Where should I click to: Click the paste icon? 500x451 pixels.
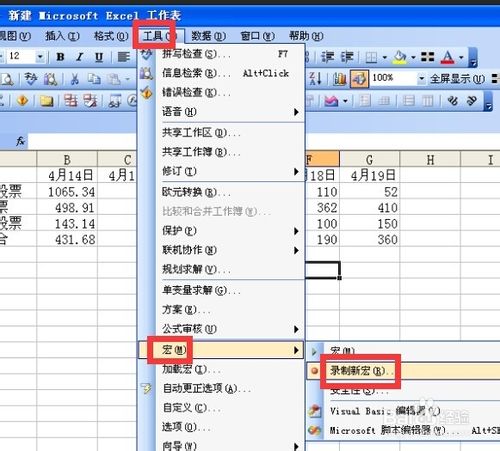click(x=113, y=79)
